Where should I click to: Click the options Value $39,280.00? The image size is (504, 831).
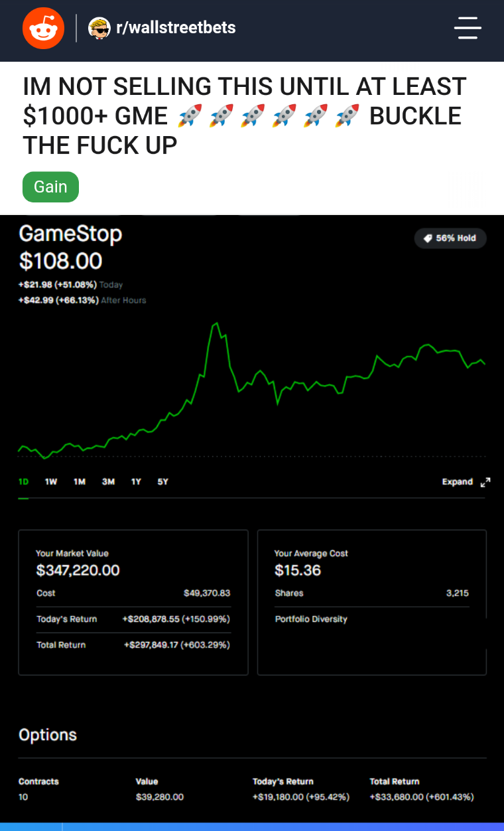click(159, 797)
